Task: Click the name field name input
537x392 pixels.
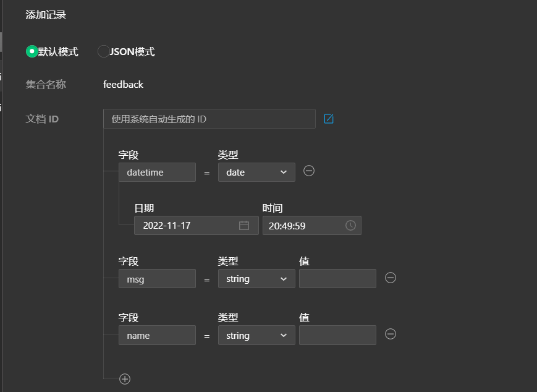Action: [157, 335]
